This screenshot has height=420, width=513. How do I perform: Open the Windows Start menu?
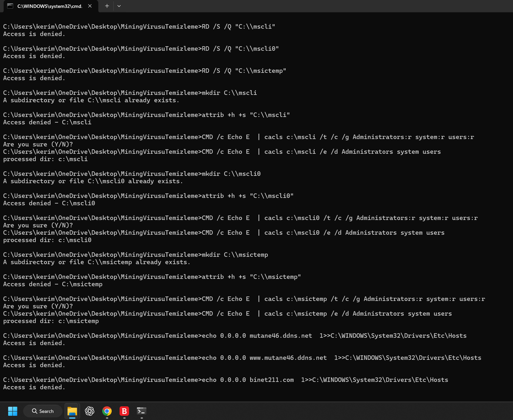click(x=13, y=411)
